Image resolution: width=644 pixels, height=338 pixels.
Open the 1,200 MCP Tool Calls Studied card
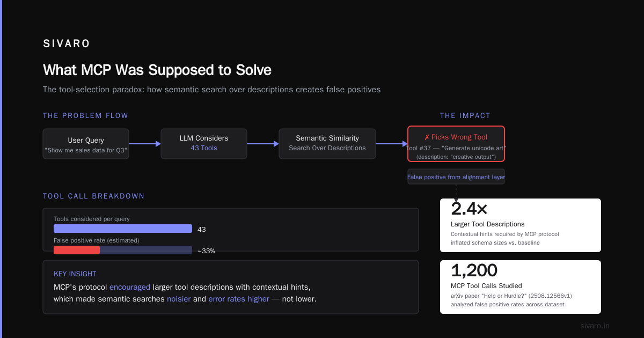(521, 287)
